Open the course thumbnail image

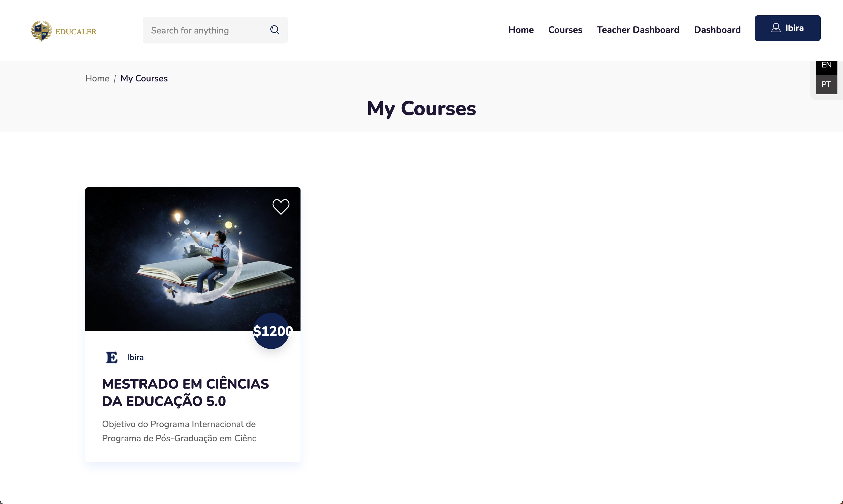pos(193,259)
